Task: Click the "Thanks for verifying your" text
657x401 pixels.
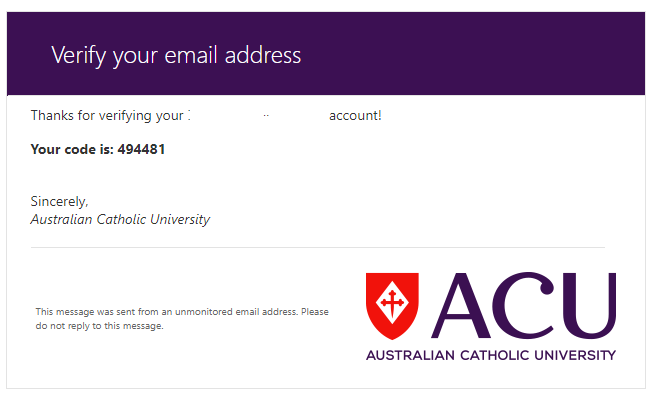Action: (x=106, y=115)
